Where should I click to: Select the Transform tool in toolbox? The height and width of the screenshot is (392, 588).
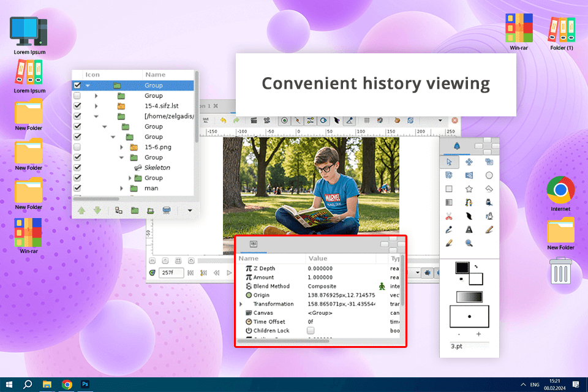tap(448, 162)
